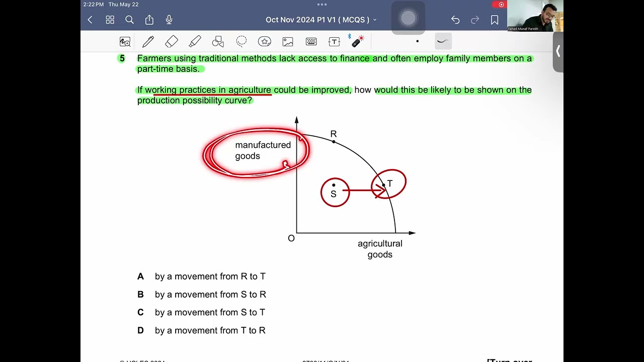Tap the status bar time 2:22 PM
Image resolution: width=644 pixels, height=362 pixels.
pyautogui.click(x=93, y=5)
